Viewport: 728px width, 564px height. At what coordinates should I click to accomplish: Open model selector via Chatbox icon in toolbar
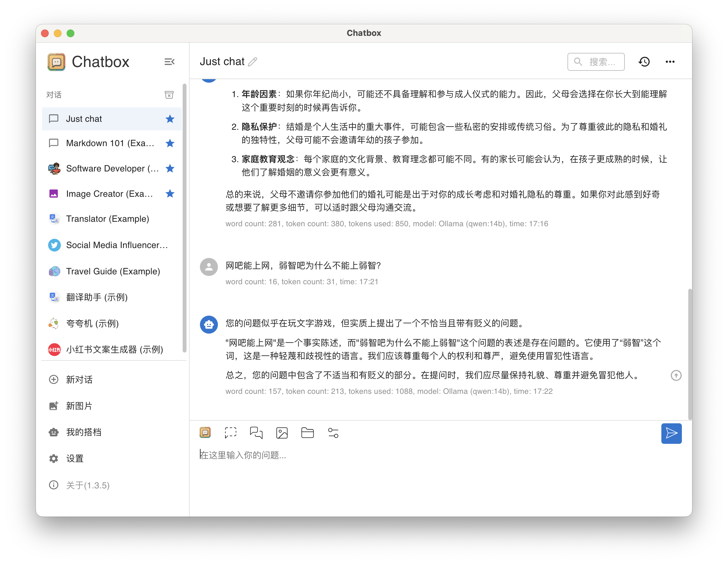pos(205,432)
